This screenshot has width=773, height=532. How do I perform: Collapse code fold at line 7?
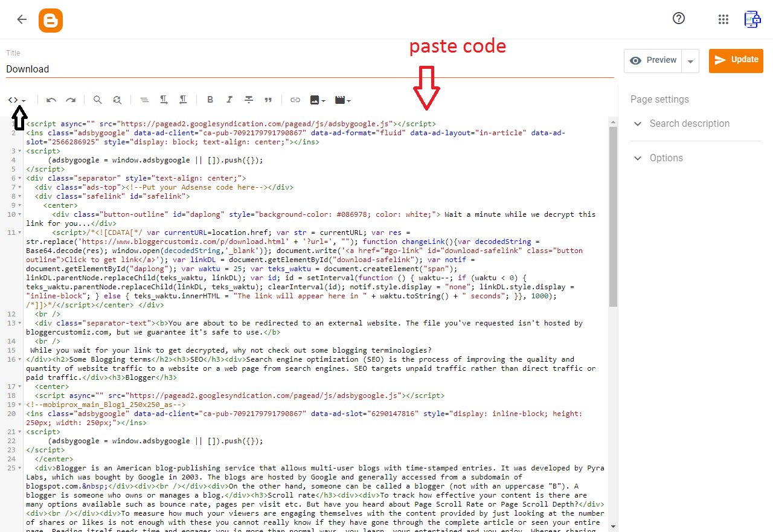21,187
